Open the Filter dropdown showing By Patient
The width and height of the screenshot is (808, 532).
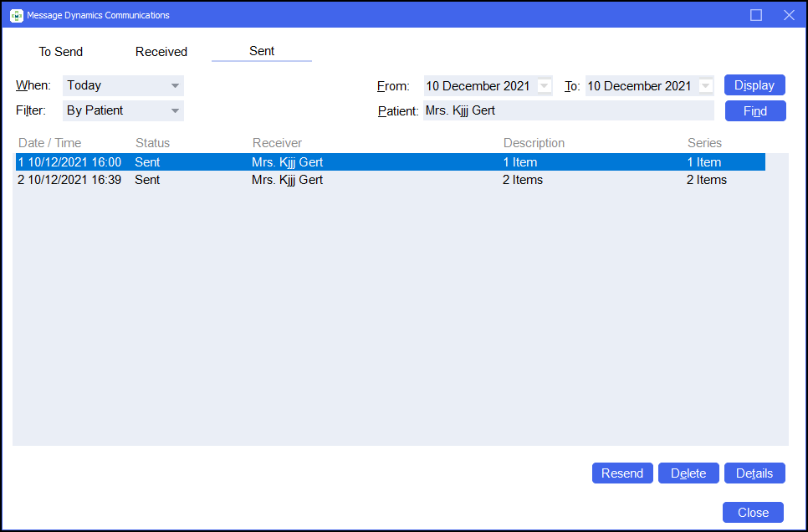[175, 110]
